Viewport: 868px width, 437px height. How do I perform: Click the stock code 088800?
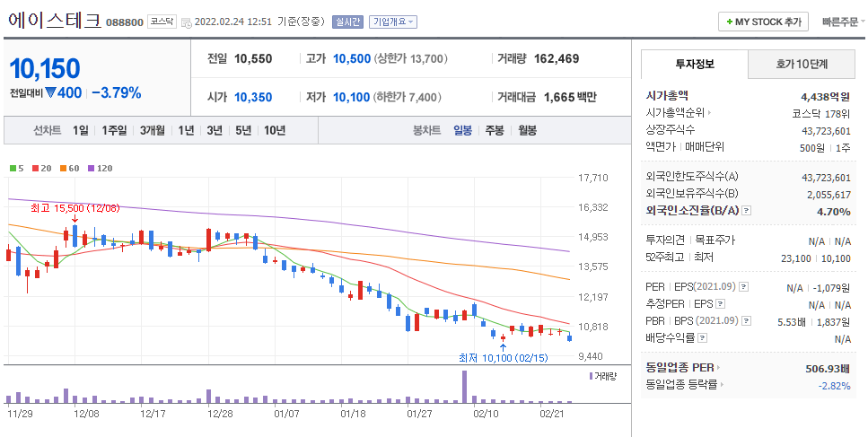125,22
